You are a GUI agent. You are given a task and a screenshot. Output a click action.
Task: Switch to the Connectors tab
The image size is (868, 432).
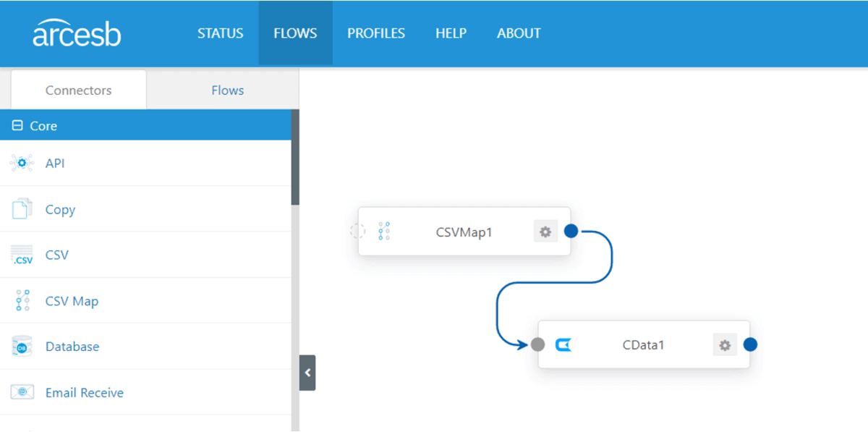[x=78, y=90]
